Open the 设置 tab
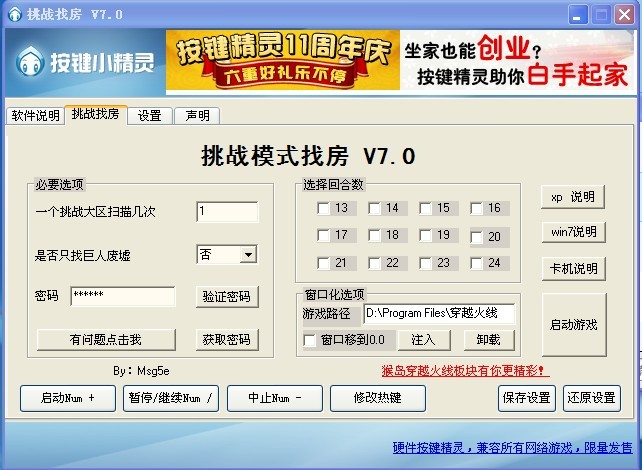This screenshot has height=470, width=642. point(150,115)
